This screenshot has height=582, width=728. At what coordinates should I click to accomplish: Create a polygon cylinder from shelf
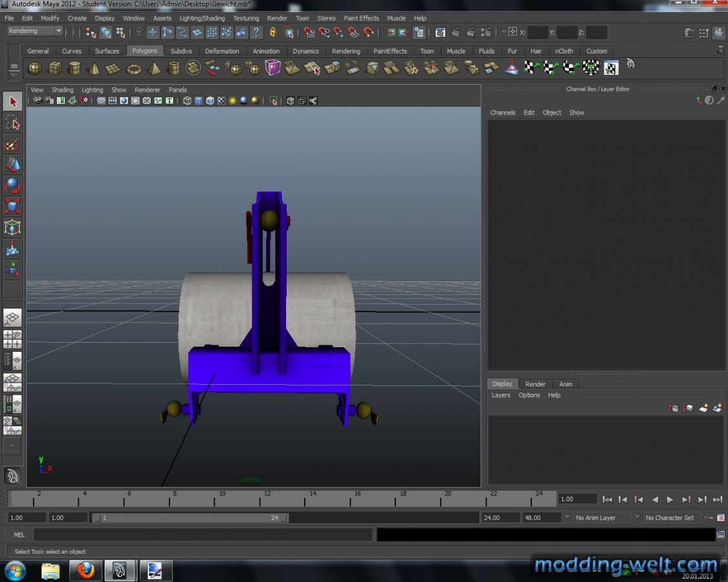[x=74, y=69]
